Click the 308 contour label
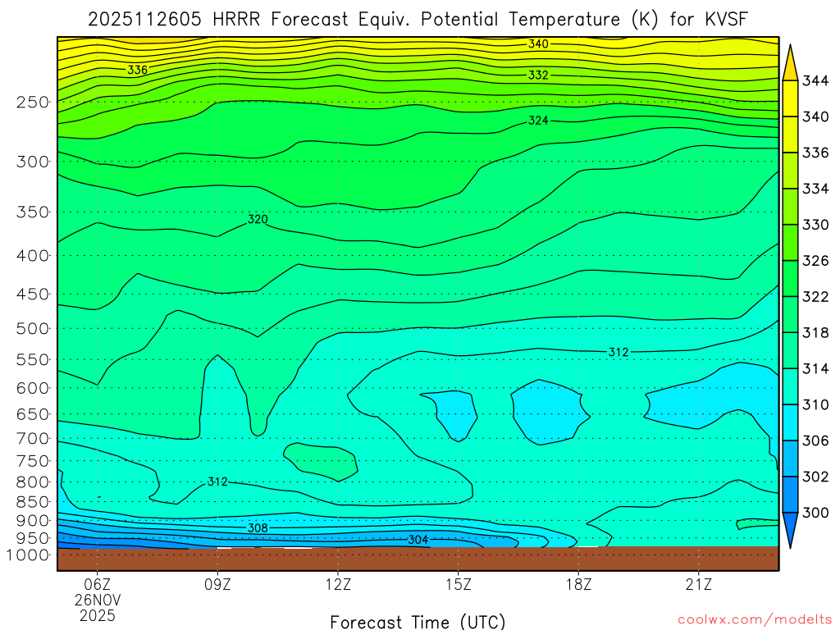 point(258,528)
